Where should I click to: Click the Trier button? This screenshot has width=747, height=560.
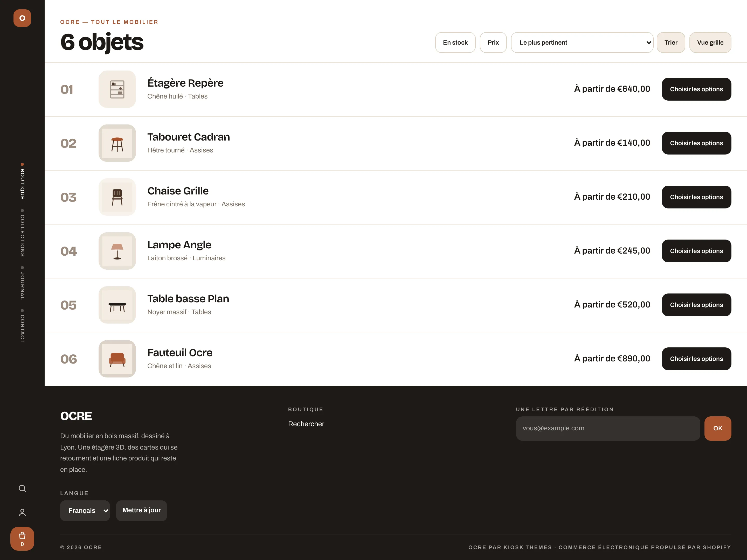click(671, 43)
